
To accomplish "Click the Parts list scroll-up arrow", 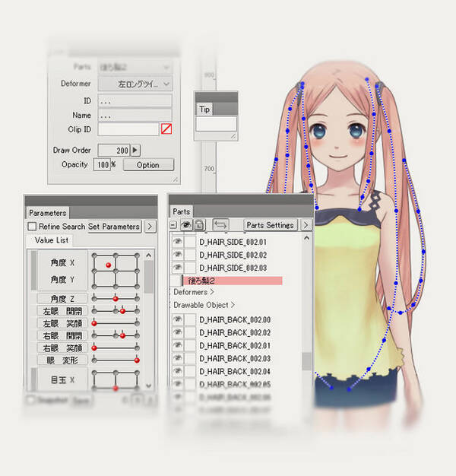I will (306, 238).
